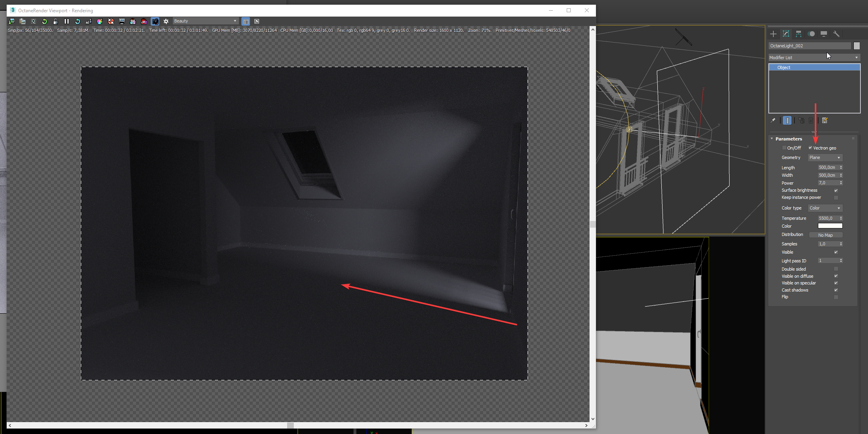
Task: Open the Create tab plus icon
Action: pyautogui.click(x=773, y=34)
